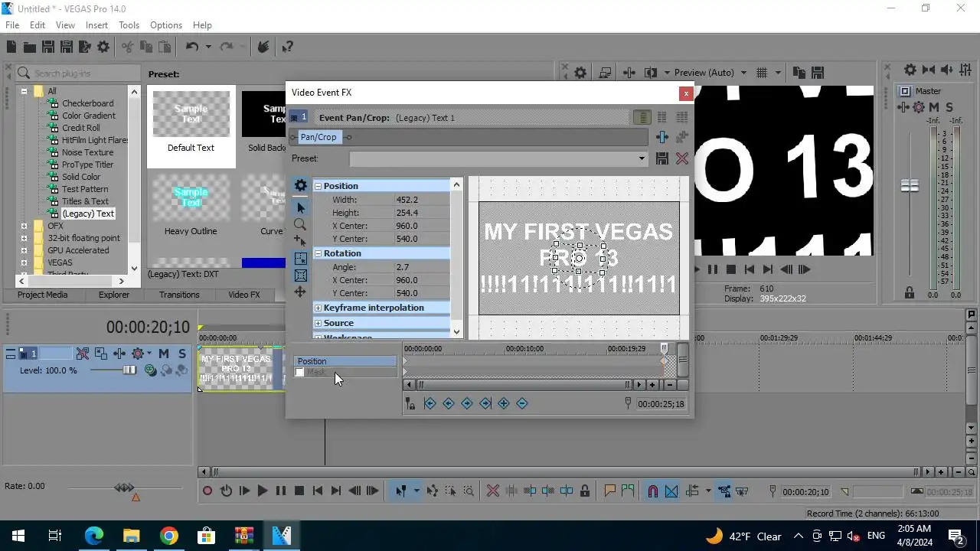Open video preview properties gear

[x=580, y=73]
